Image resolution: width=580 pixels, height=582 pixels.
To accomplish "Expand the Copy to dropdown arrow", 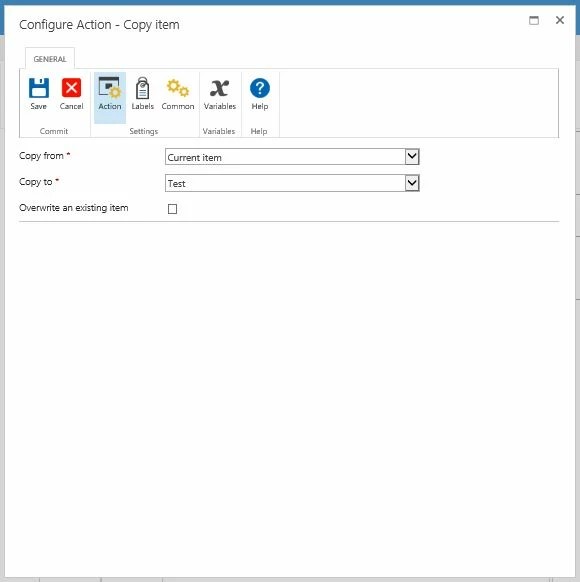I will tap(412, 183).
